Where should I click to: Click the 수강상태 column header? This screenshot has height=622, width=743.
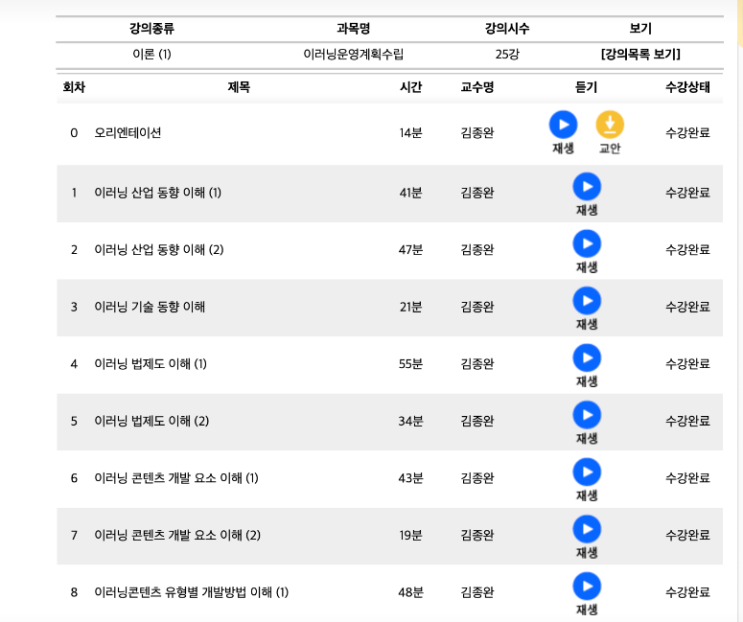pos(687,88)
